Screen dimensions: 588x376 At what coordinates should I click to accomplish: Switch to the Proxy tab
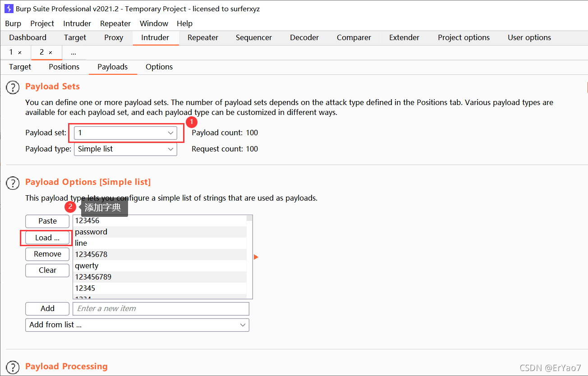tap(114, 37)
